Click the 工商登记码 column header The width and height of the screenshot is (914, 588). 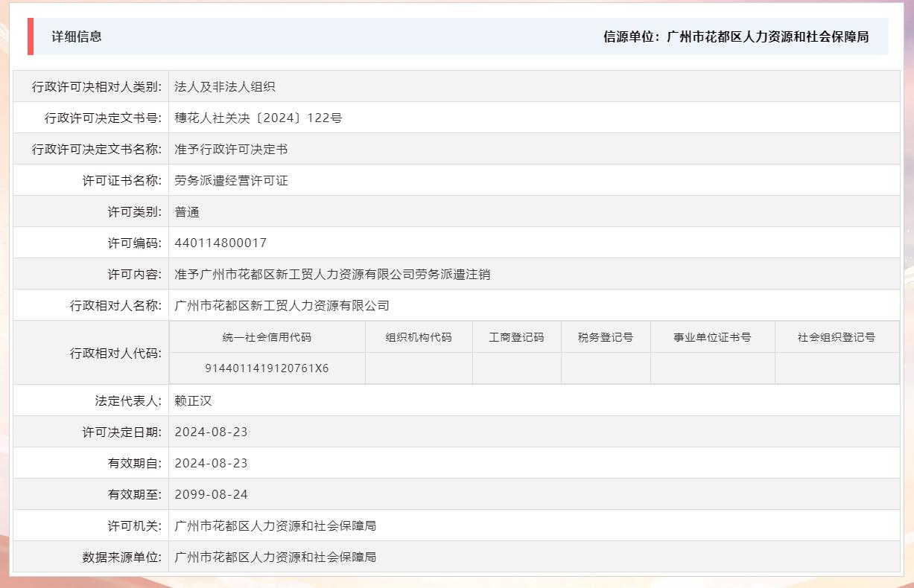click(x=516, y=337)
